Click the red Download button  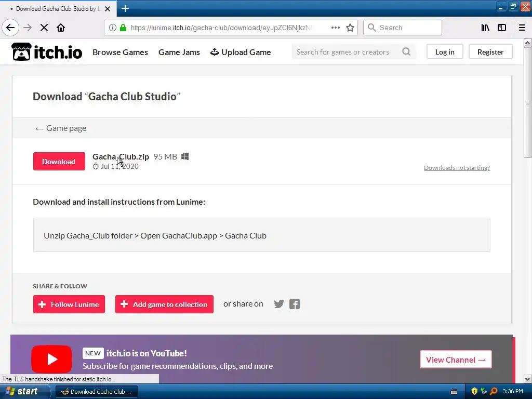(x=59, y=162)
